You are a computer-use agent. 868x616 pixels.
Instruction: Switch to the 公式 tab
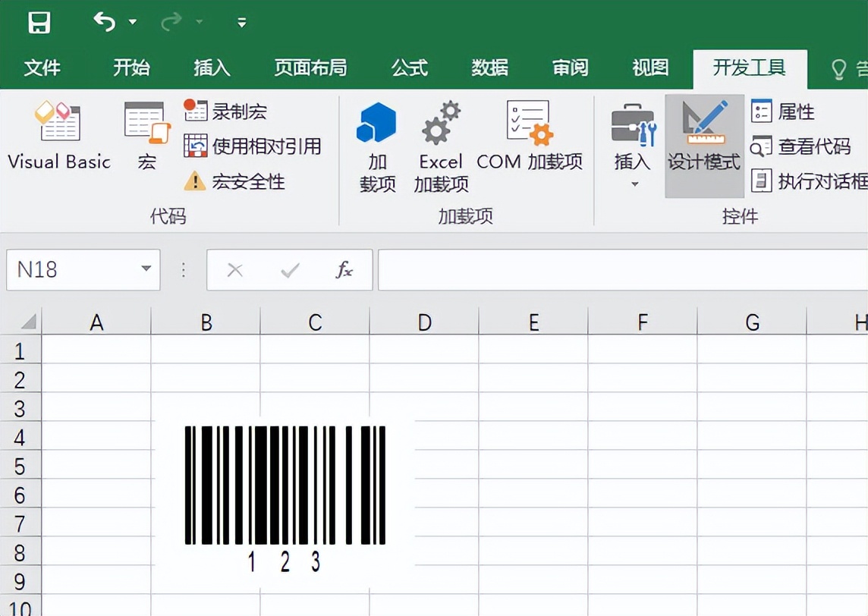tap(409, 68)
